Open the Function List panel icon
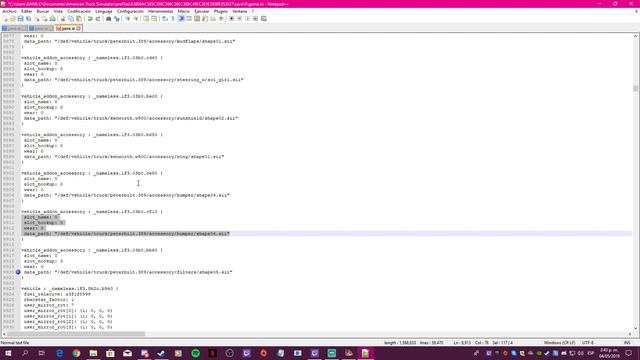The height and width of the screenshot is (360, 640). (205, 19)
